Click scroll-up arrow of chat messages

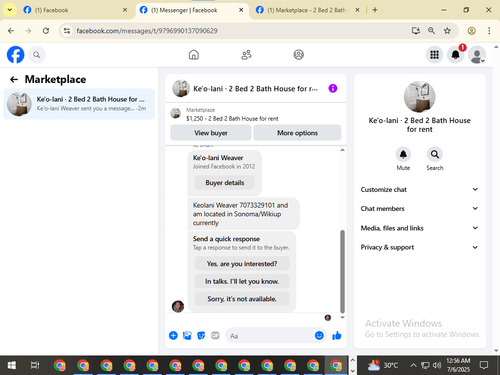click(342, 150)
